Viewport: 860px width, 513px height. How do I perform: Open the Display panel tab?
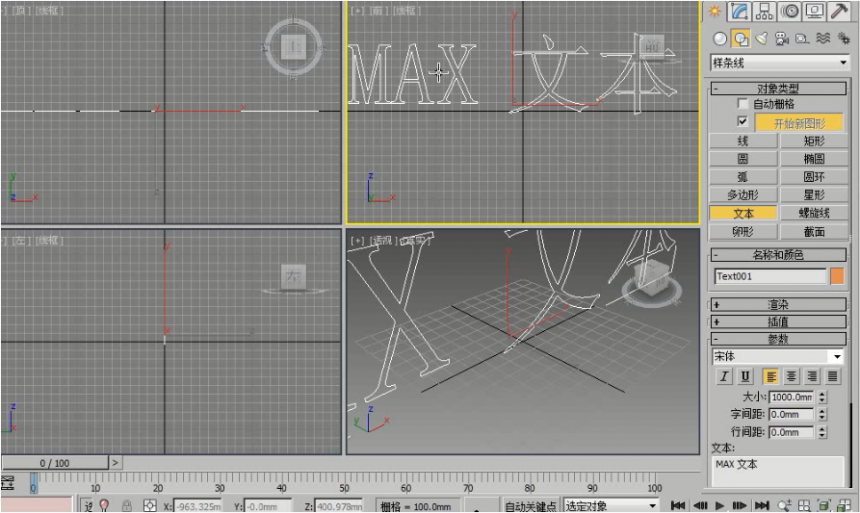click(x=814, y=11)
